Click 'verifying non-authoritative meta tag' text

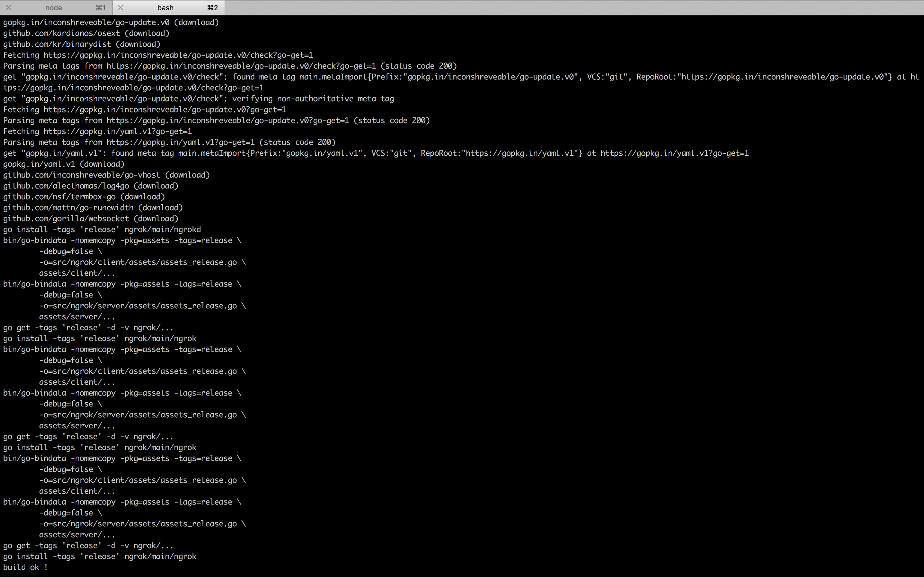tap(313, 98)
